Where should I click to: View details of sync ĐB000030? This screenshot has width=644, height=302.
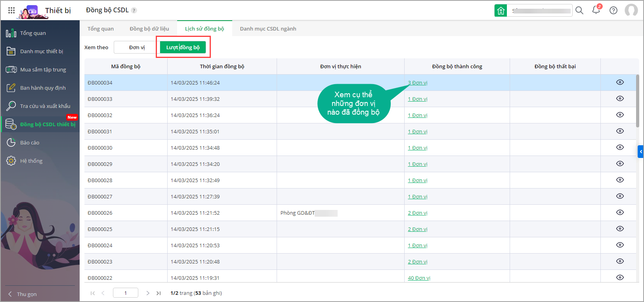coord(620,147)
